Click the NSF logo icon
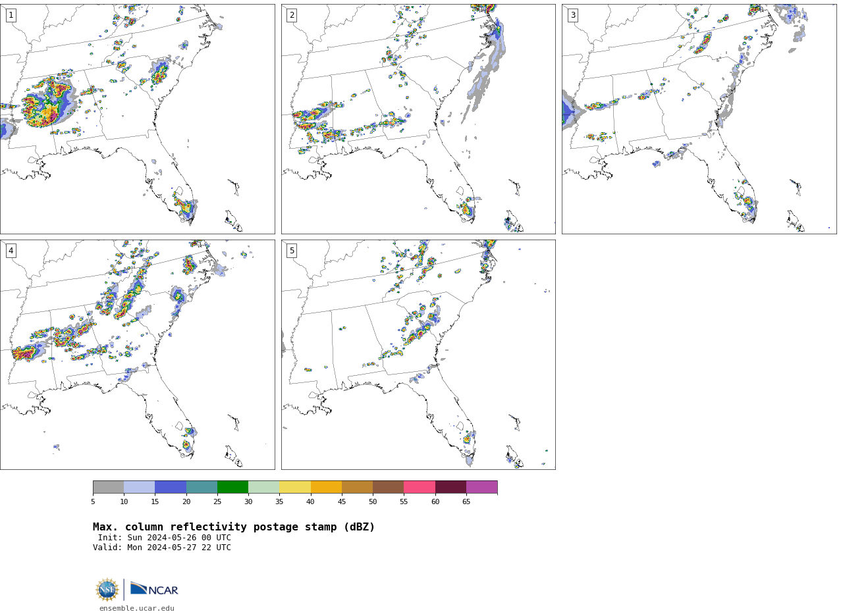 pos(107,590)
